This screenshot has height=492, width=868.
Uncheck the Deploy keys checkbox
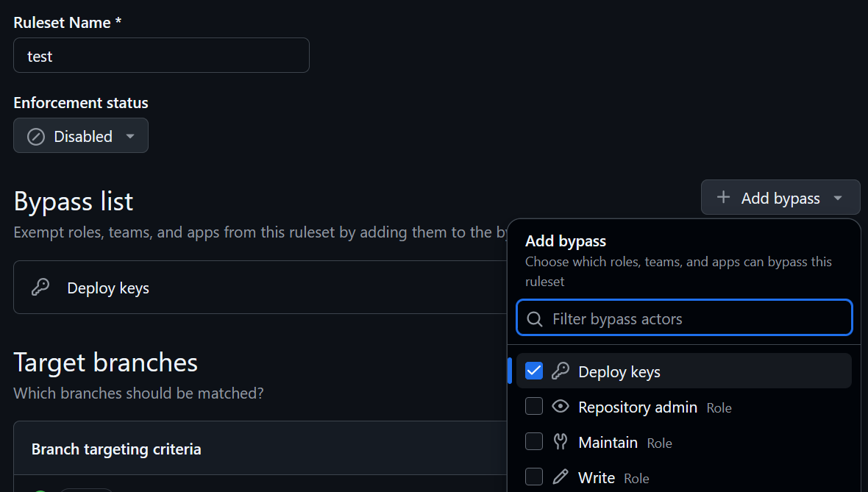click(x=534, y=371)
